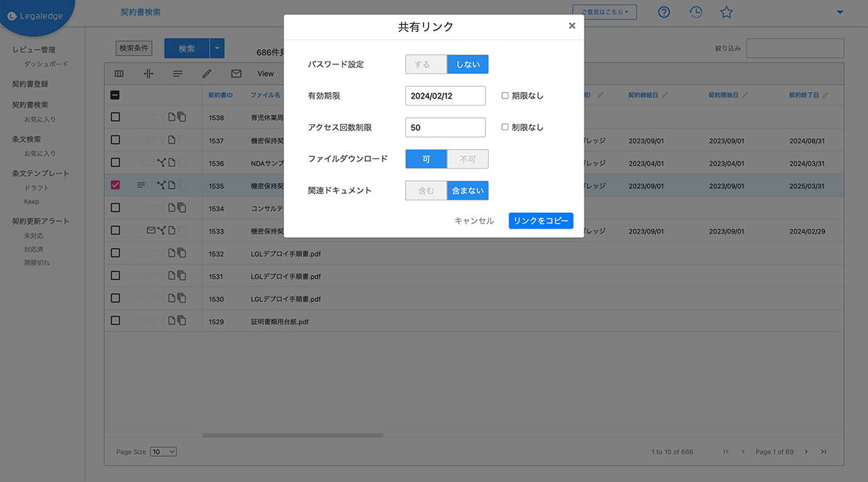Check the 制限なし checkbox

point(505,127)
